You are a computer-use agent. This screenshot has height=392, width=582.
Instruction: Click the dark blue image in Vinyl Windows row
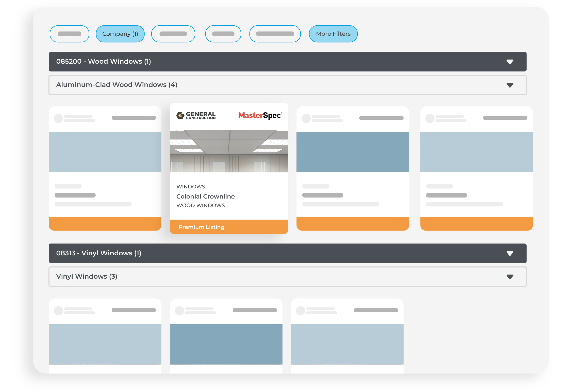pos(226,344)
